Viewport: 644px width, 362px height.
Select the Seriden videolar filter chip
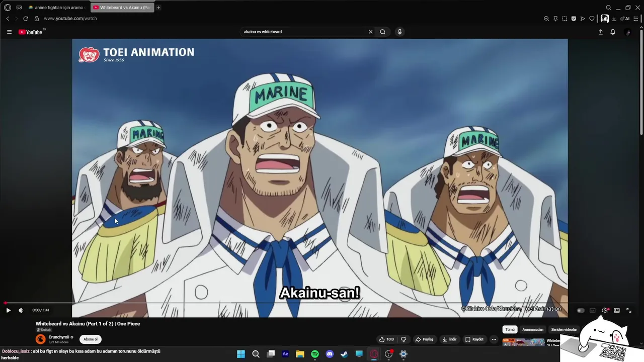click(564, 329)
